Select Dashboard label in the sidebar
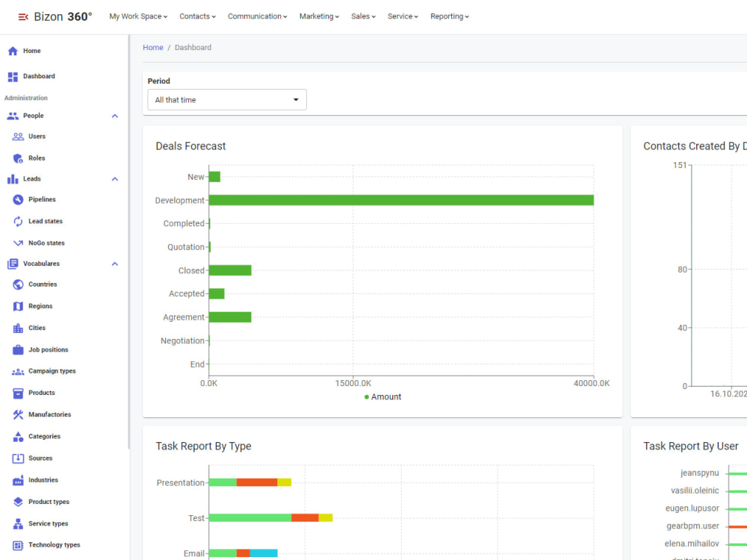 (39, 76)
